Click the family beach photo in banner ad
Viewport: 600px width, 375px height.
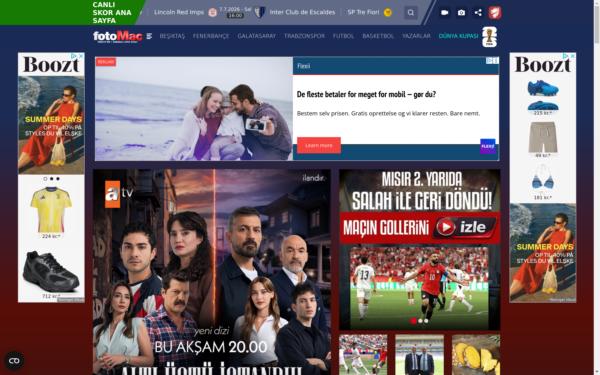(x=194, y=109)
